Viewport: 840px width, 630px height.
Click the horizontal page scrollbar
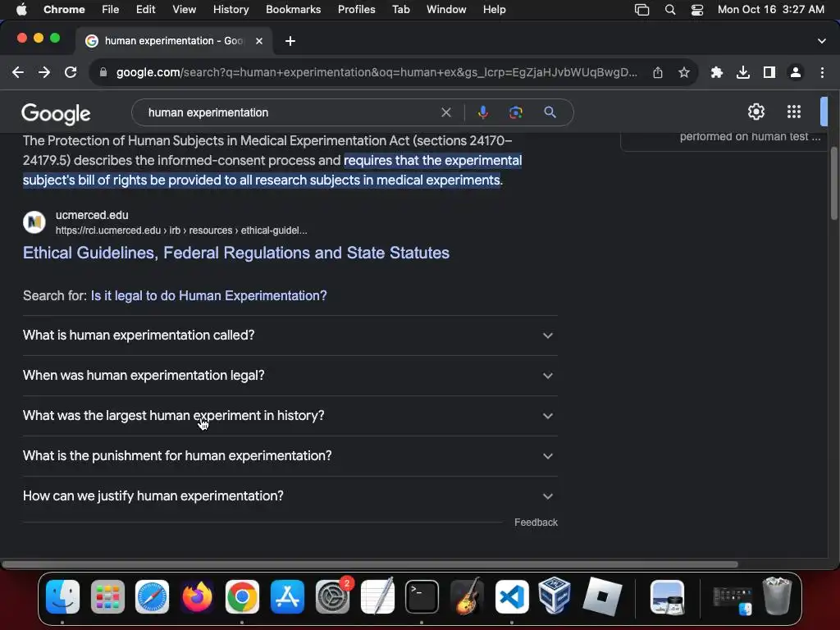click(370, 564)
